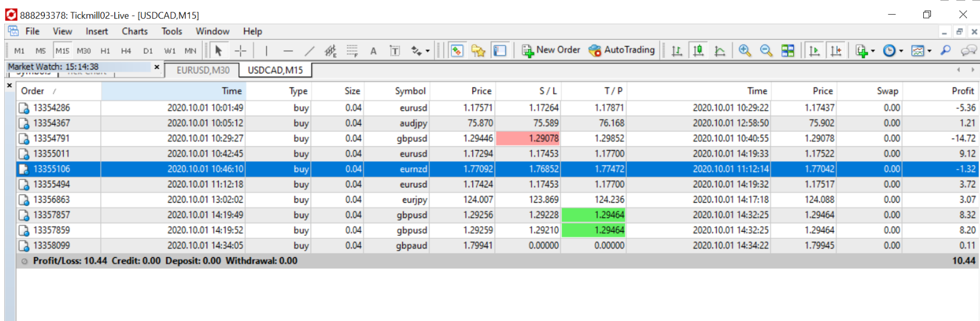Click the Zoom Out magnifier icon
Viewport: 980px width, 321px height.
(766, 51)
